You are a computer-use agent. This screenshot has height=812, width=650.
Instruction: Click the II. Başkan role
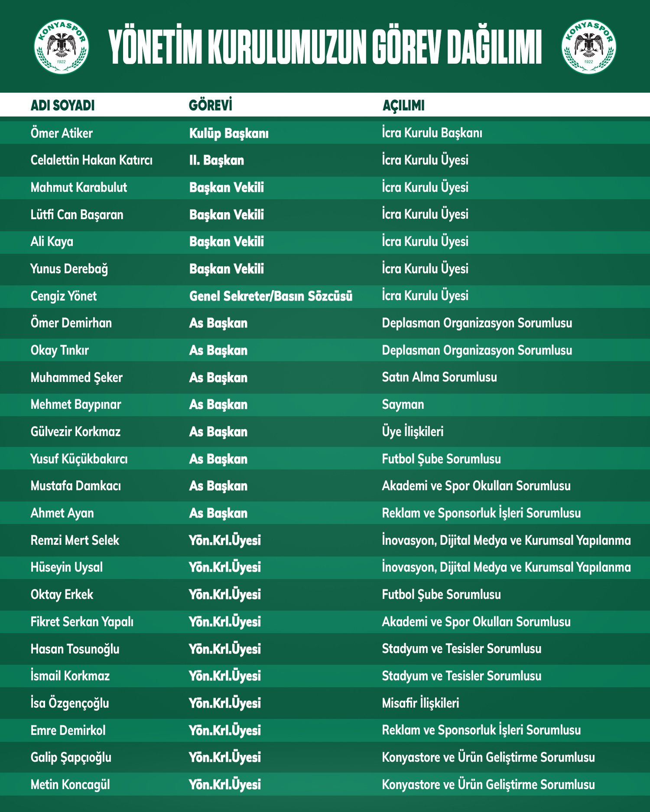[217, 160]
